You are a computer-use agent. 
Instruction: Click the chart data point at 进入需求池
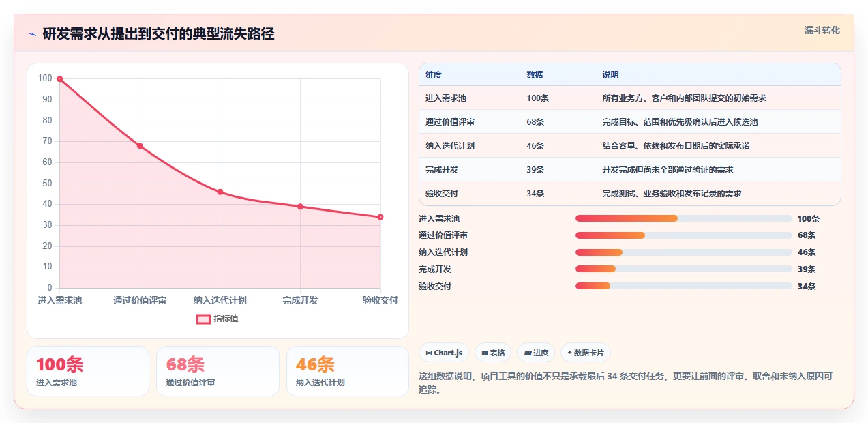pos(60,79)
